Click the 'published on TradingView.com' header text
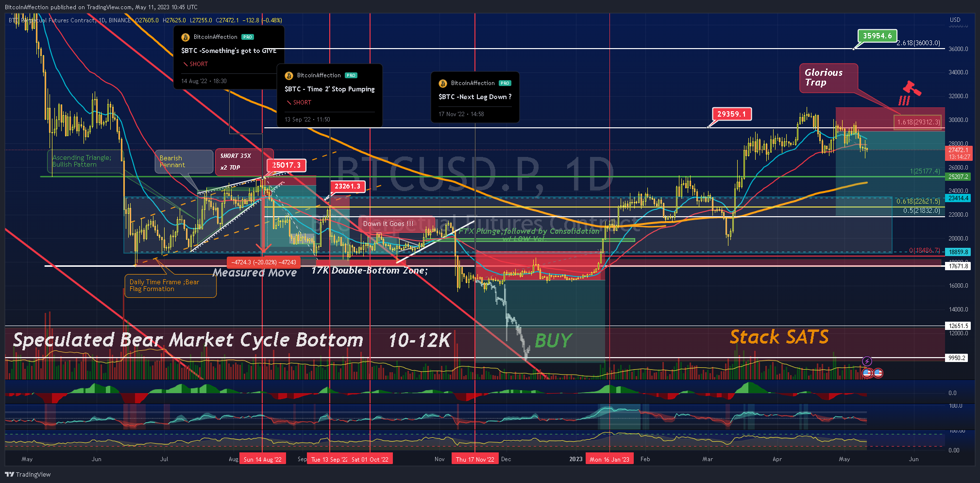980x483 pixels. click(91, 7)
